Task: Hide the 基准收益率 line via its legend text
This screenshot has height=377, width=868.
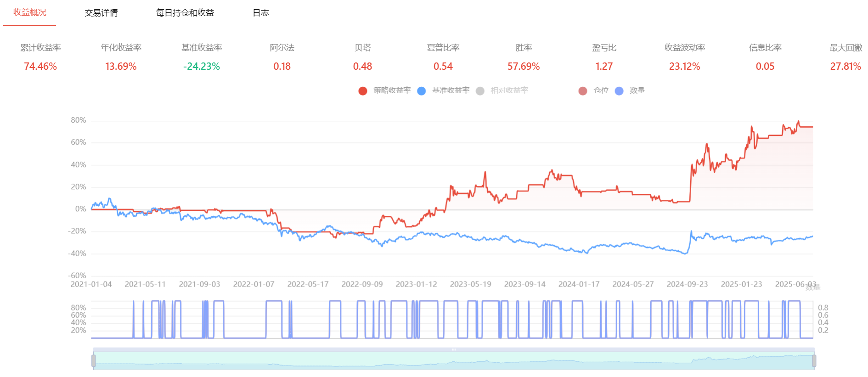Action: 451,90
